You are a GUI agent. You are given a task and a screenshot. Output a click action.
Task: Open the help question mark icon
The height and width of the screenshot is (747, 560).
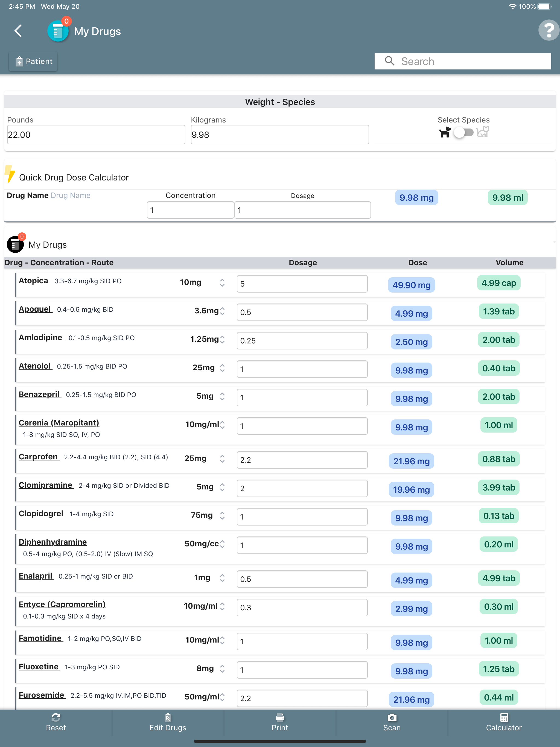549,30
